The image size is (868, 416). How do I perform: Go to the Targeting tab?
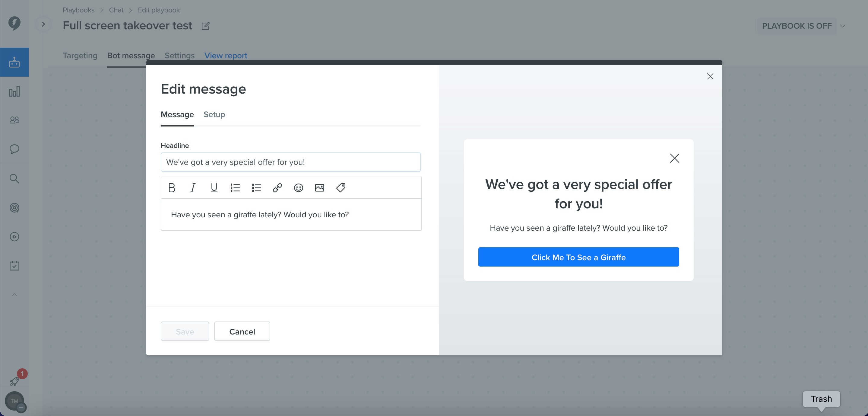[80, 55]
